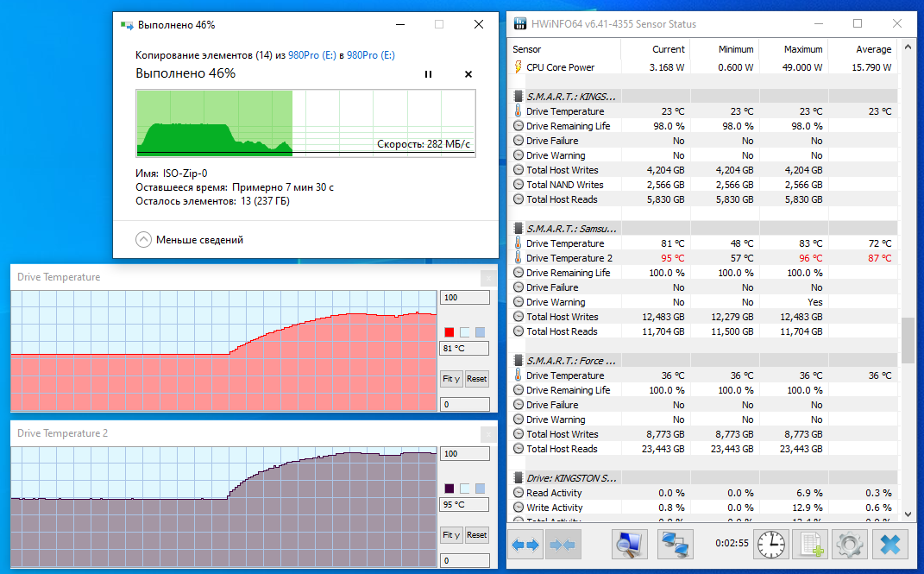Click the blue swatch in Drive Temperature graph

pos(481,332)
